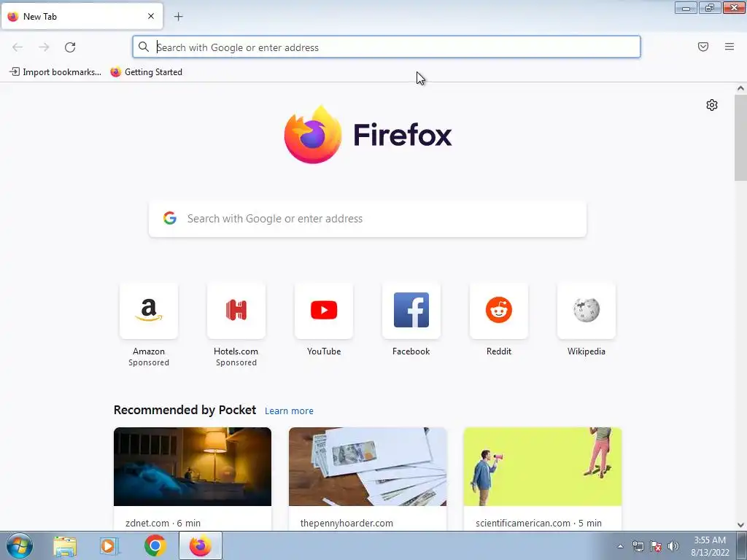Open the Facebook shortcut tile

click(411, 311)
